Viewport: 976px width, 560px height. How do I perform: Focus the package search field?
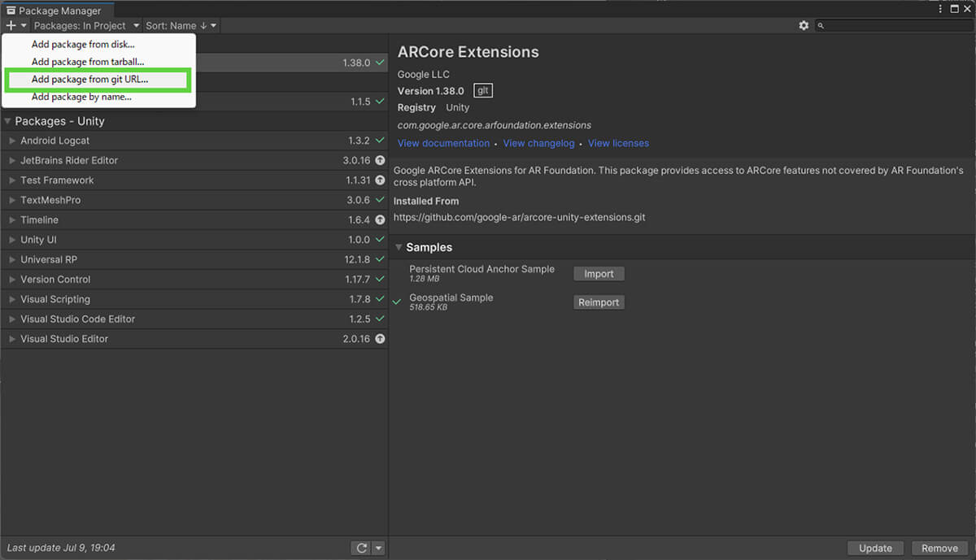tap(894, 26)
